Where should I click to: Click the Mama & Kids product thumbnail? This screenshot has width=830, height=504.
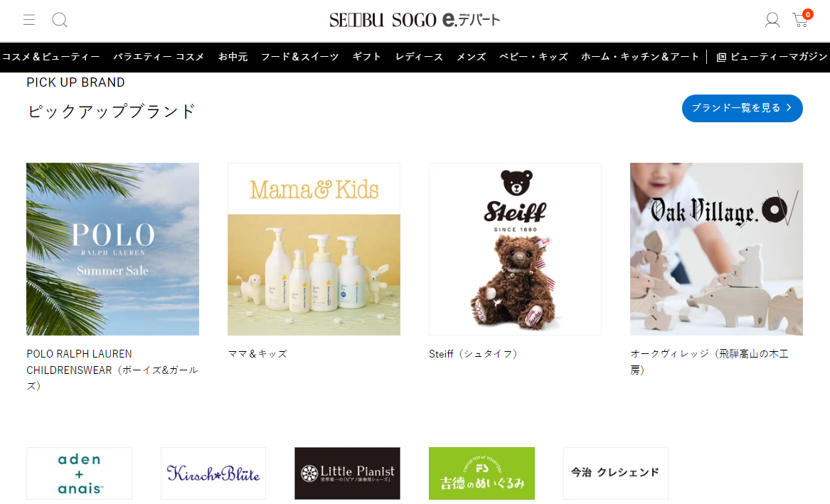(314, 249)
